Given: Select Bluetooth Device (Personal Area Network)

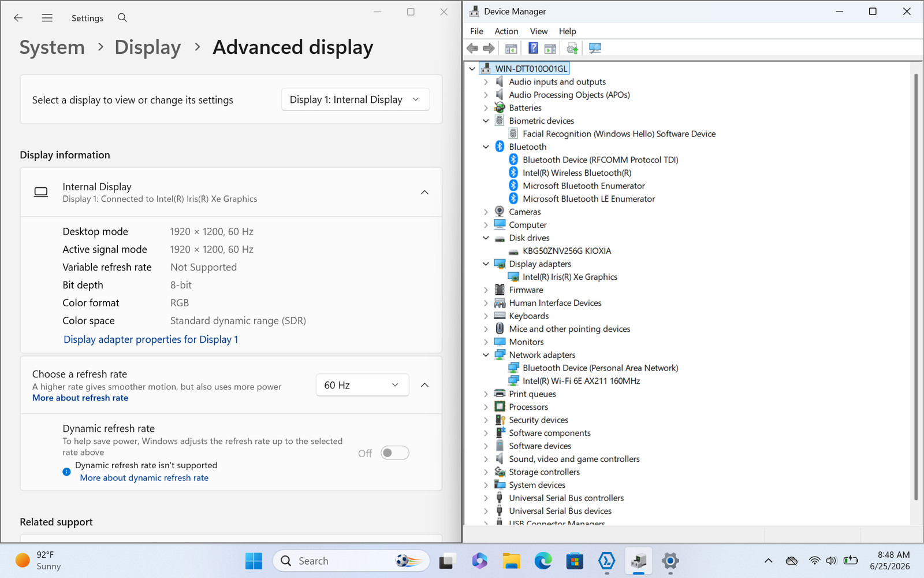Looking at the screenshot, I should click(601, 368).
